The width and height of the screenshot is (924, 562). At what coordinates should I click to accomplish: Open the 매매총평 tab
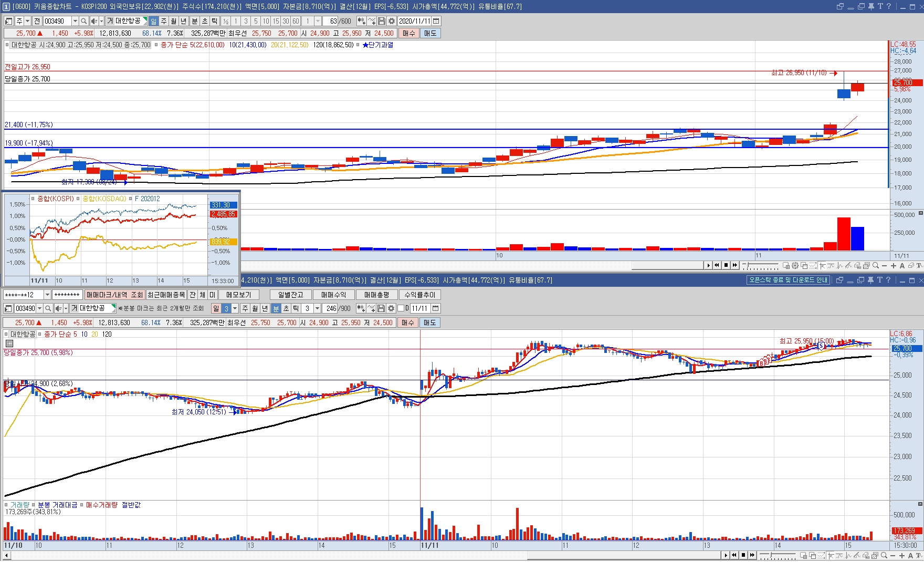[x=377, y=295]
